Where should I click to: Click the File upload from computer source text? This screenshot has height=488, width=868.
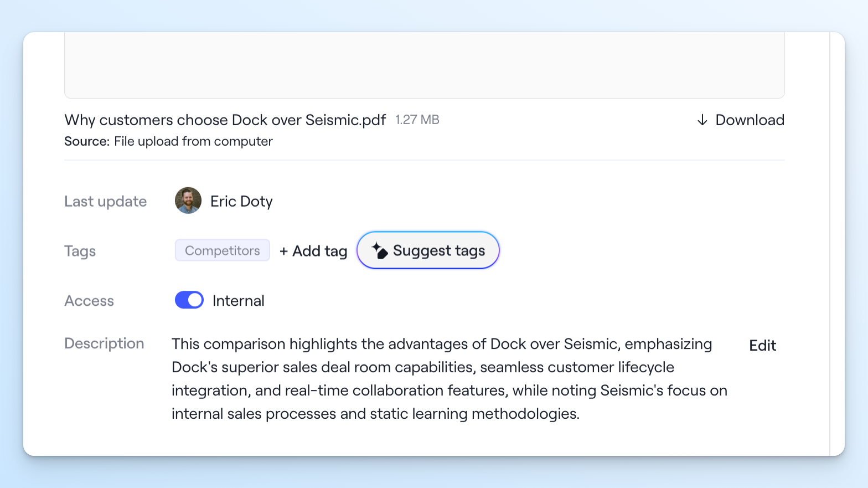tap(193, 141)
